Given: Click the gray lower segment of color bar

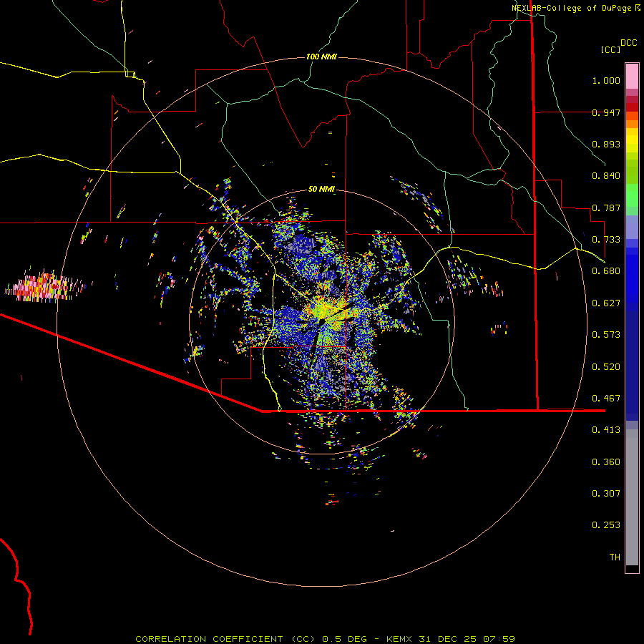Looking at the screenshot, I should click(x=632, y=497).
